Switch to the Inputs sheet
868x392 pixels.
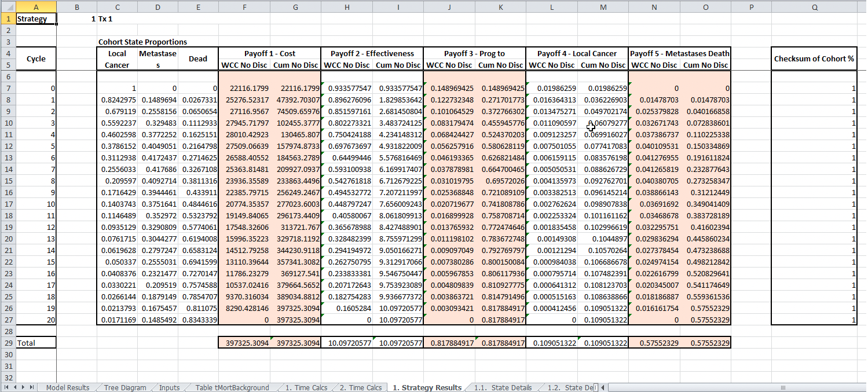click(x=168, y=387)
